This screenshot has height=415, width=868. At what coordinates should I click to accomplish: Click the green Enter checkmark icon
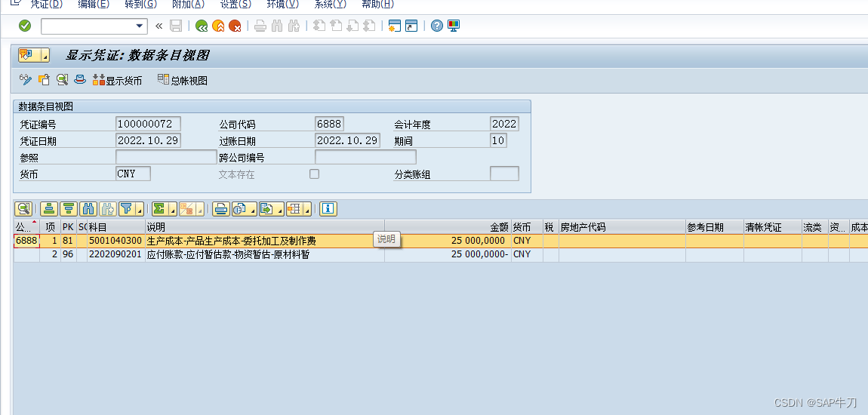(x=25, y=26)
